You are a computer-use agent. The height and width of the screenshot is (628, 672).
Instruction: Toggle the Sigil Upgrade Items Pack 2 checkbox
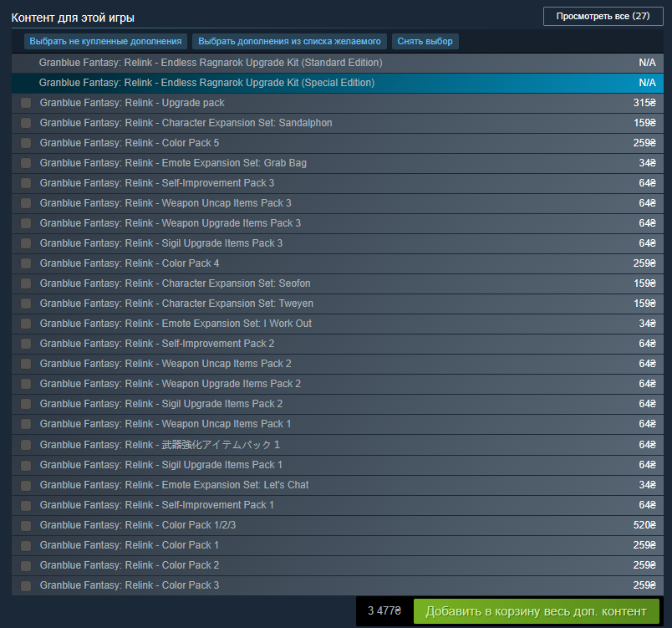pos(26,404)
